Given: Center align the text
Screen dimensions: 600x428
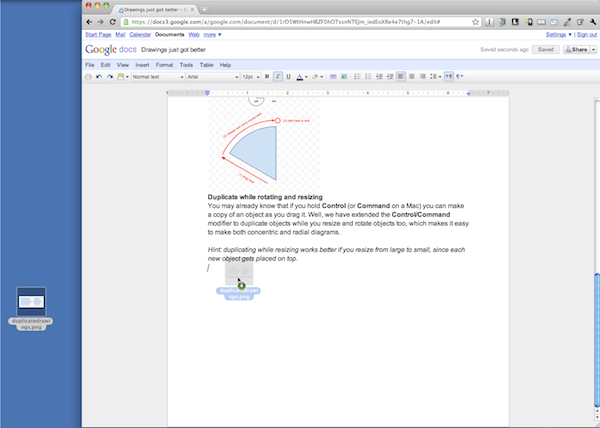Looking at the screenshot, I should point(412,76).
